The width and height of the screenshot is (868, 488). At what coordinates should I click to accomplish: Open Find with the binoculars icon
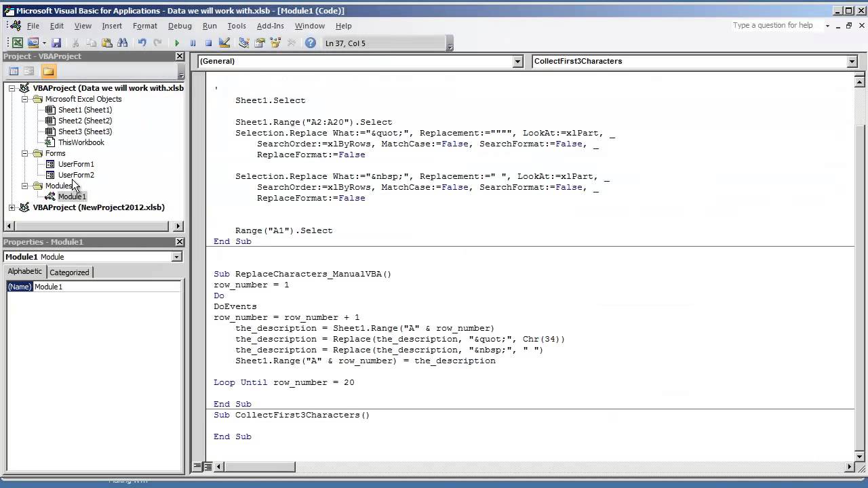click(123, 43)
